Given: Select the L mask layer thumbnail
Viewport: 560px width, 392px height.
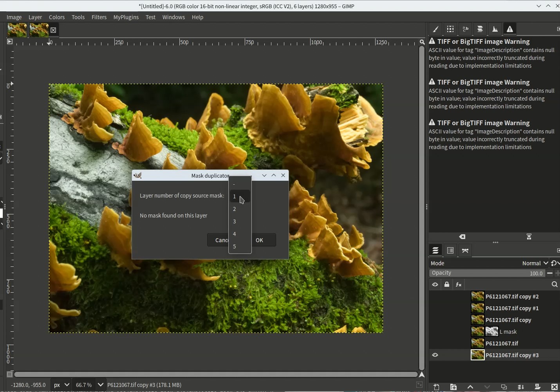Looking at the screenshot, I should click(x=477, y=332).
